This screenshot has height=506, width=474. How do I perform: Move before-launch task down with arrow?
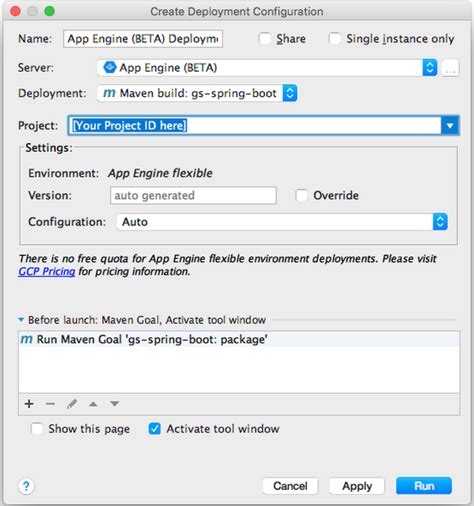(115, 404)
